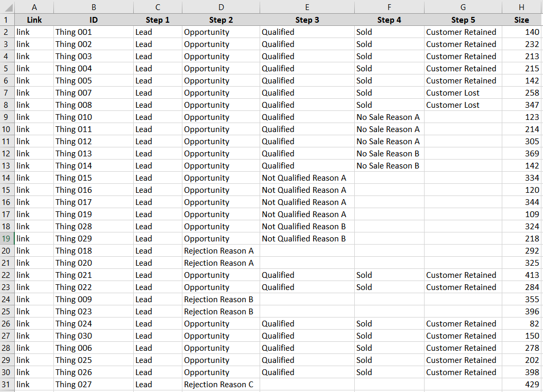The image size is (543, 392).
Task: Click the No Sale Reason B cell for Thing 013
Action: 388,153
